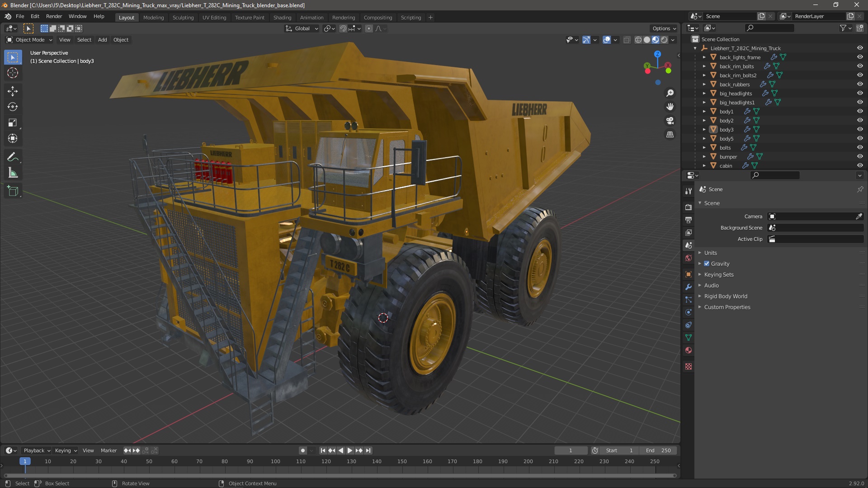The height and width of the screenshot is (488, 868).
Task: Click the Options button
Action: pyautogui.click(x=664, y=28)
